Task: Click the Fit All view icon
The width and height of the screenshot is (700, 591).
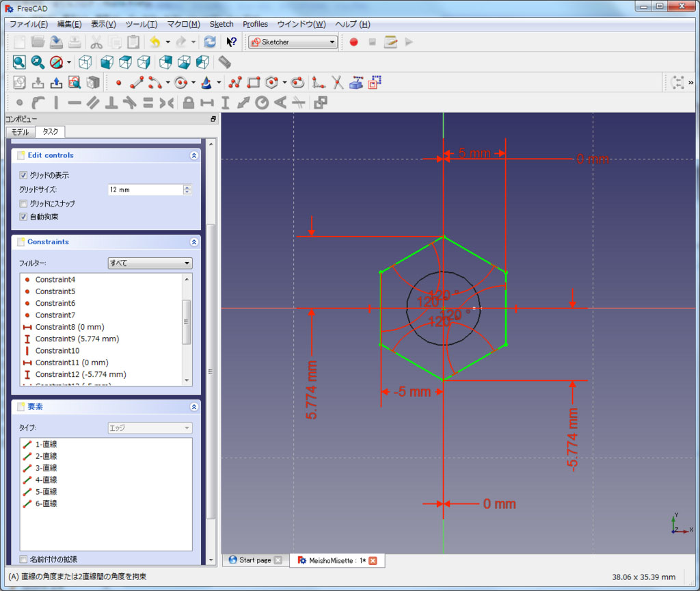Action: point(19,62)
